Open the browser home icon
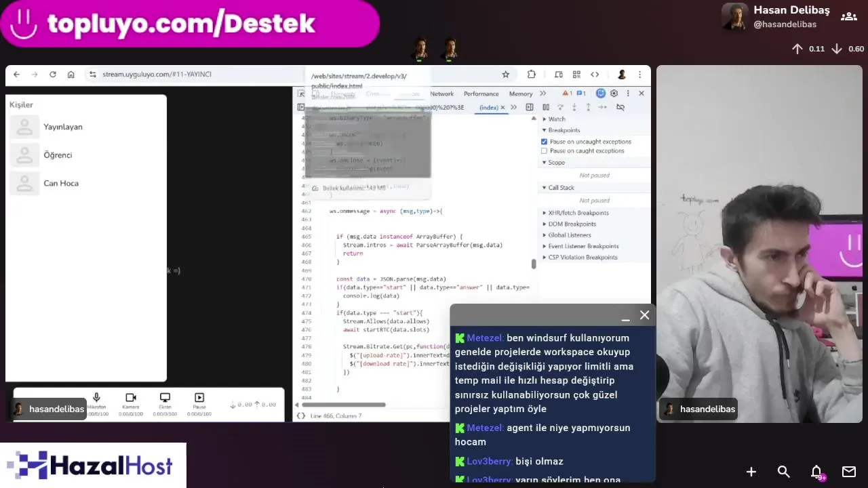The width and height of the screenshot is (868, 488). click(71, 75)
